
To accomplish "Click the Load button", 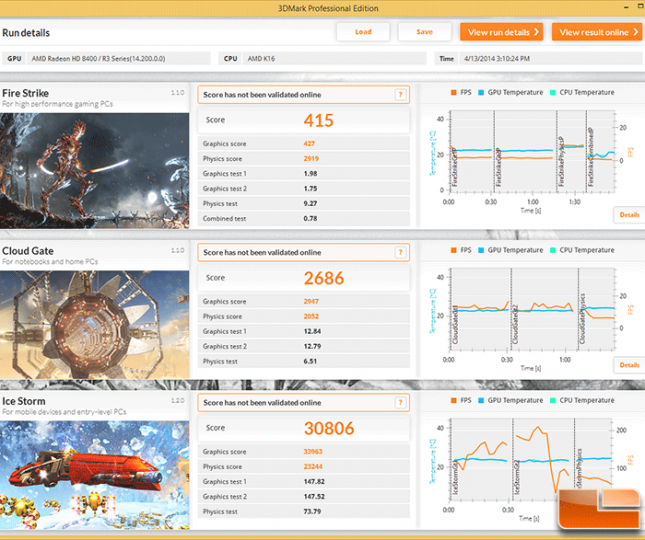I will coord(363,32).
